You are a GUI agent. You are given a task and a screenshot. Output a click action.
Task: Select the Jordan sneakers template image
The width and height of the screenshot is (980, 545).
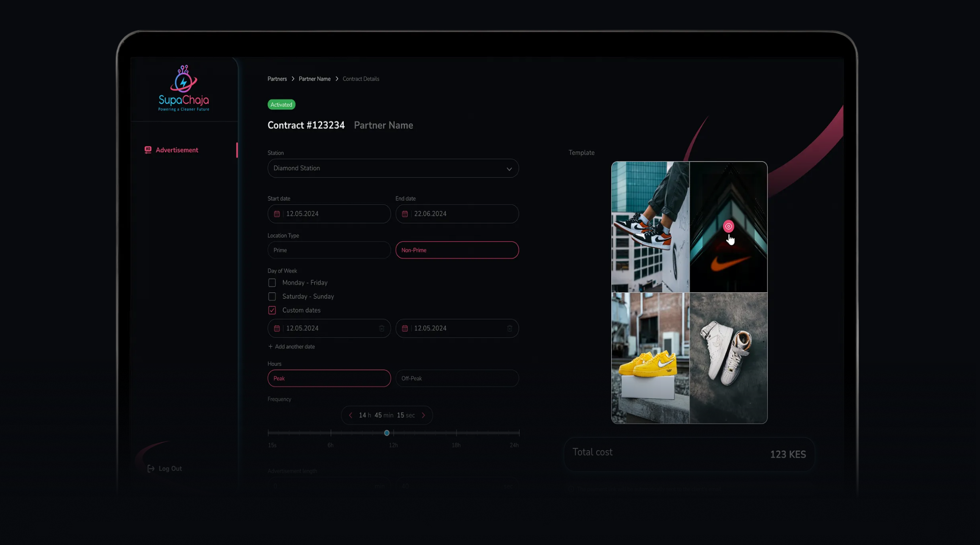tap(650, 227)
